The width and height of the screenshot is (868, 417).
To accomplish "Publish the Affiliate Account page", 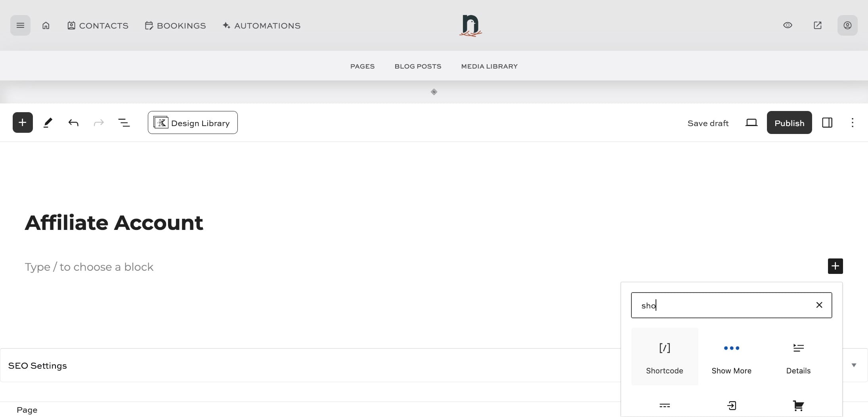I will (789, 122).
